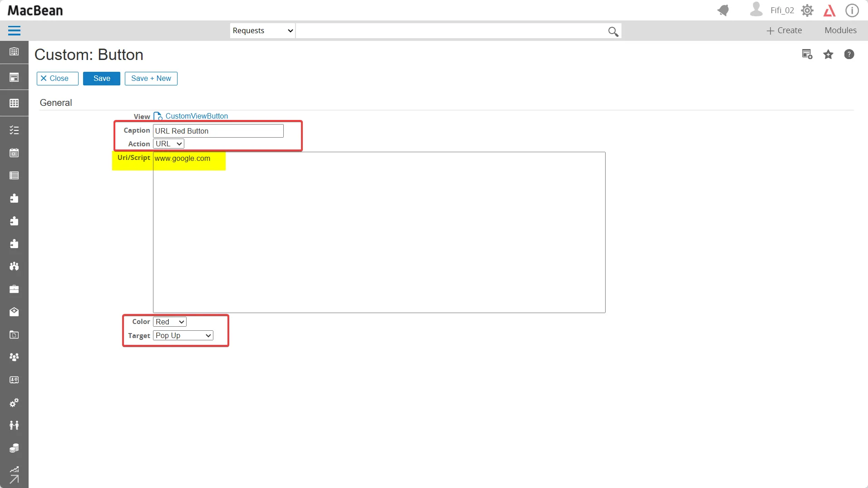Click the Caption text field

coord(218,131)
